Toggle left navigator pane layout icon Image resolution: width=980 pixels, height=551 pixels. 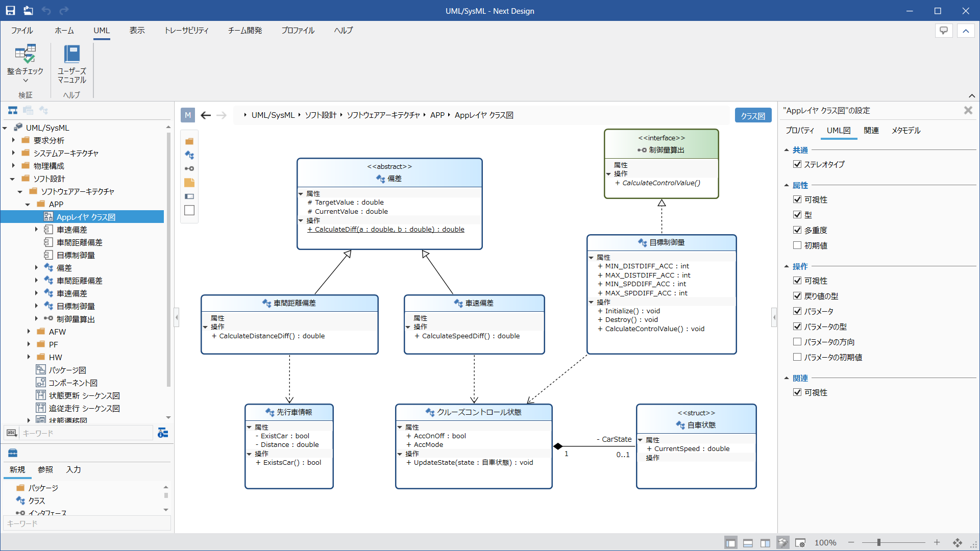(x=731, y=543)
